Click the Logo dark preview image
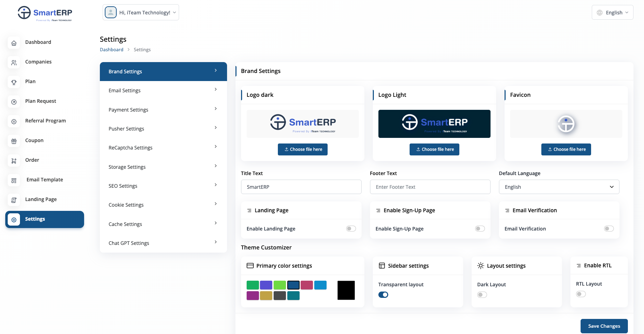644x334 pixels. 303,124
